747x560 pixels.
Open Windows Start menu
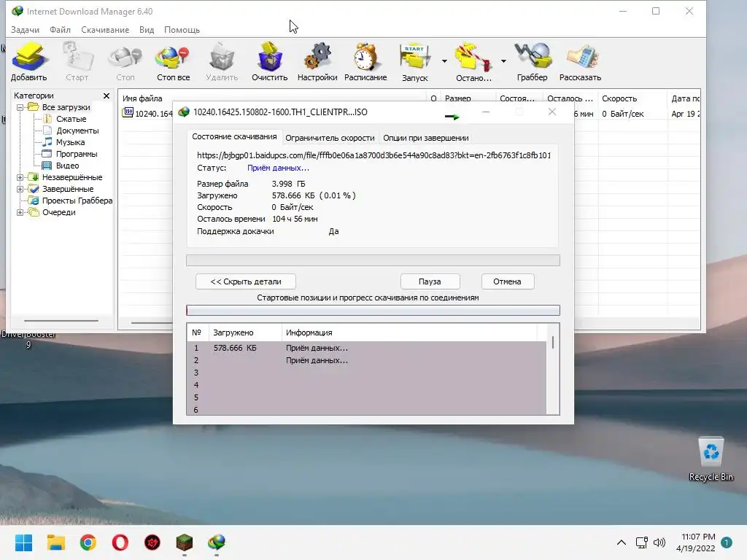[x=24, y=542]
